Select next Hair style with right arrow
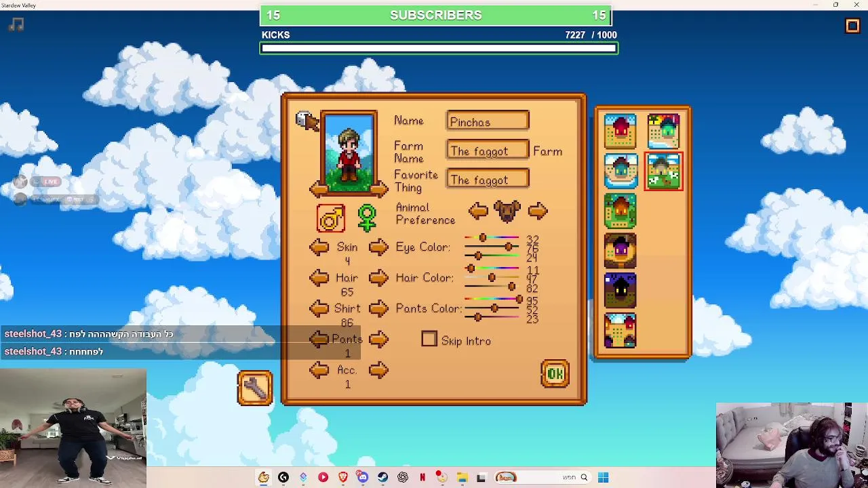 pyautogui.click(x=379, y=278)
